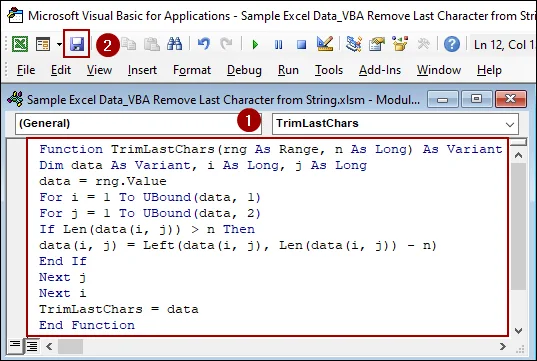
Task: Open the (General) object dropdown
Action: 138,123
